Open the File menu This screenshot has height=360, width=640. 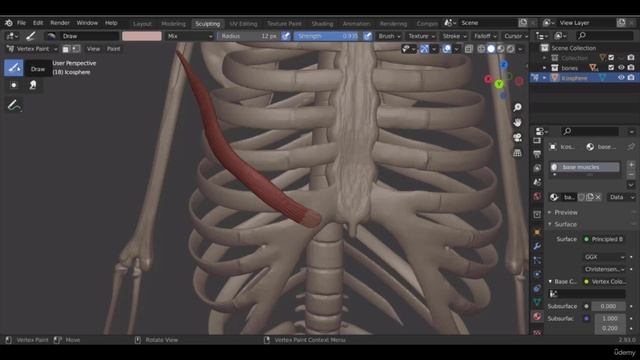[x=21, y=23]
